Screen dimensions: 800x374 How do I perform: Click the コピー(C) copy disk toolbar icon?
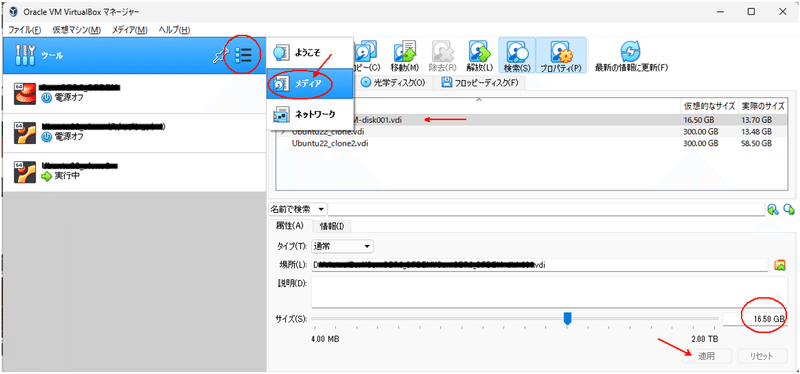click(366, 56)
